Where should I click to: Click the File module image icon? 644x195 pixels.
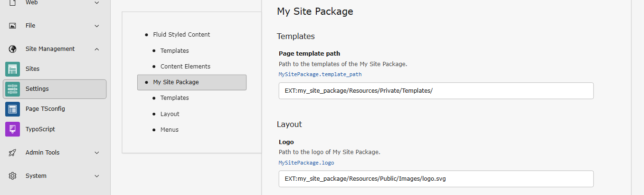coord(13,26)
